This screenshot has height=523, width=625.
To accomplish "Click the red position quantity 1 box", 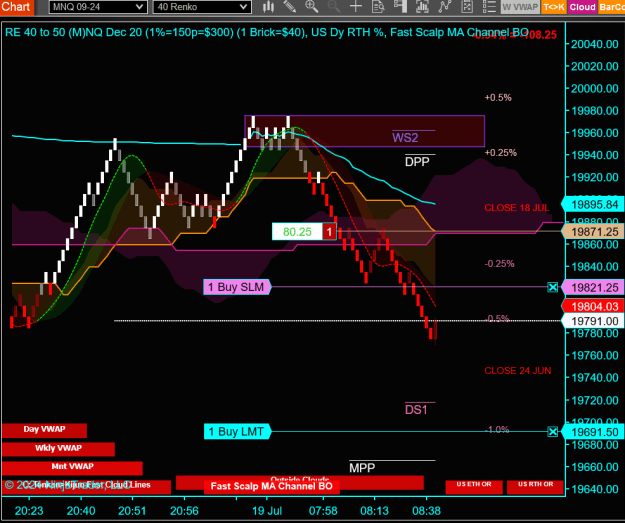I will [x=329, y=232].
